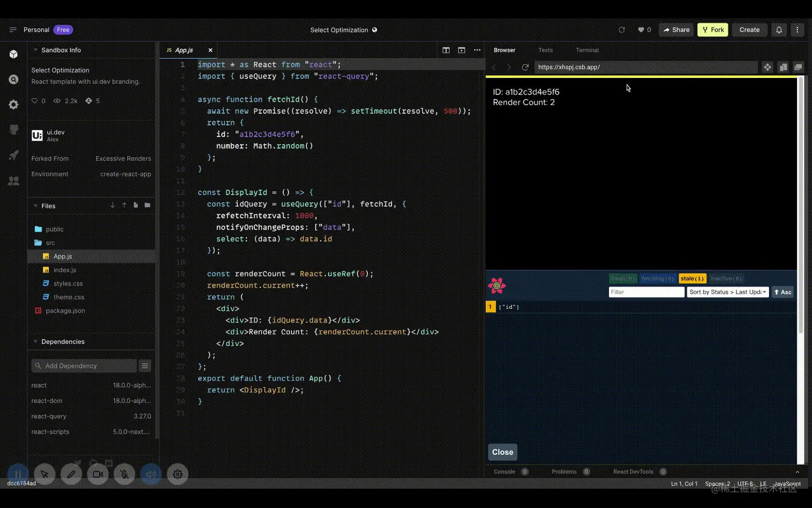812x508 pixels.
Task: Select the Browser tab
Action: [504, 50]
